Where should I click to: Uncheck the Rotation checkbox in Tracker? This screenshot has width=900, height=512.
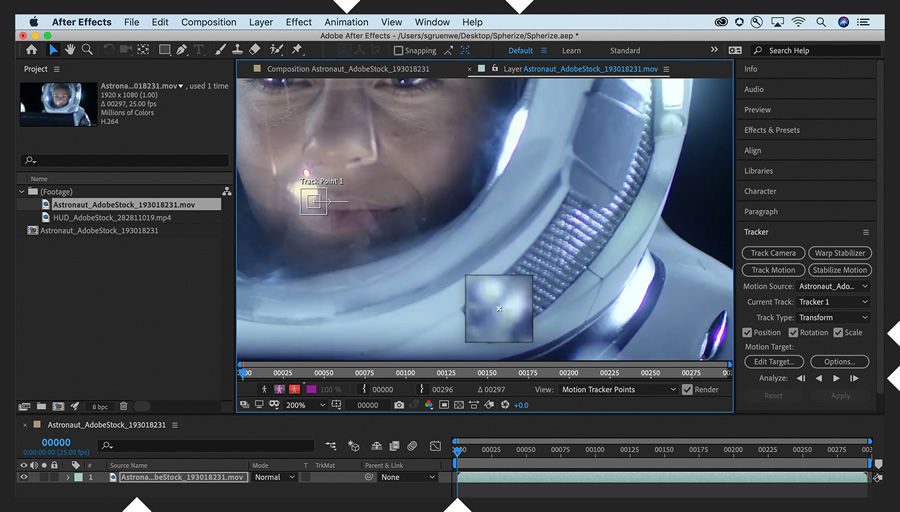click(794, 333)
